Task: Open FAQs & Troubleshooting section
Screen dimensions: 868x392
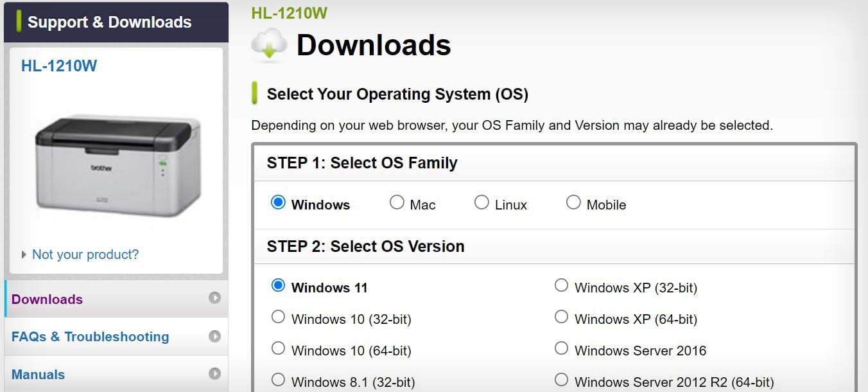Action: pyautogui.click(x=91, y=337)
